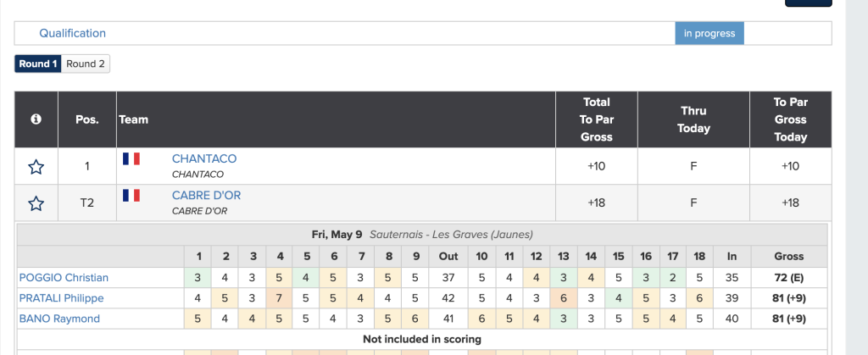Switch to Round 2 tab
Image resolution: width=868 pixels, height=355 pixels.
click(86, 64)
